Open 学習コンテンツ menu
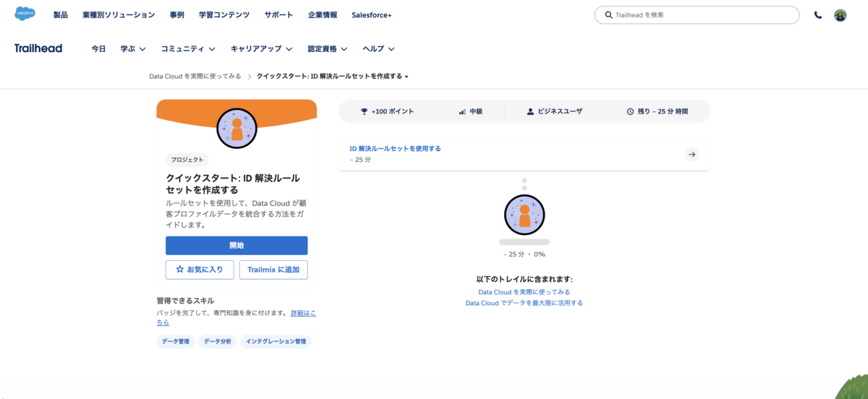This screenshot has height=399, width=868. [x=224, y=15]
